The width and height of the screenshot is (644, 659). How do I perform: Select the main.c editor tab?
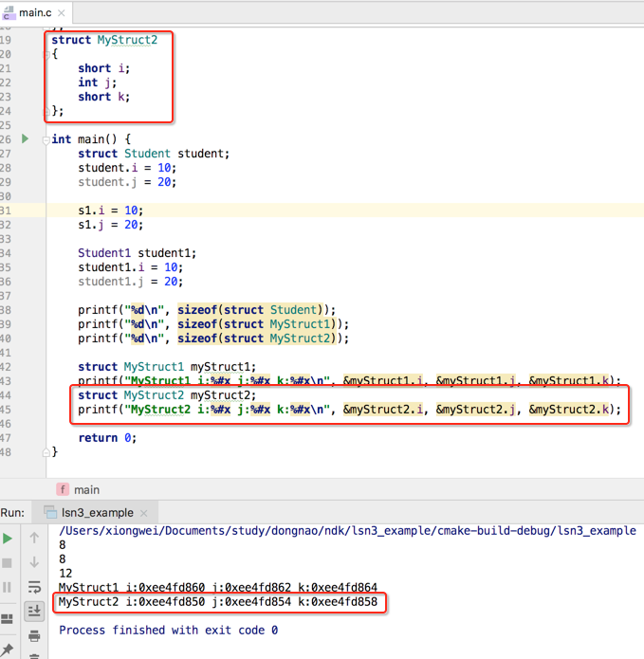pos(35,13)
